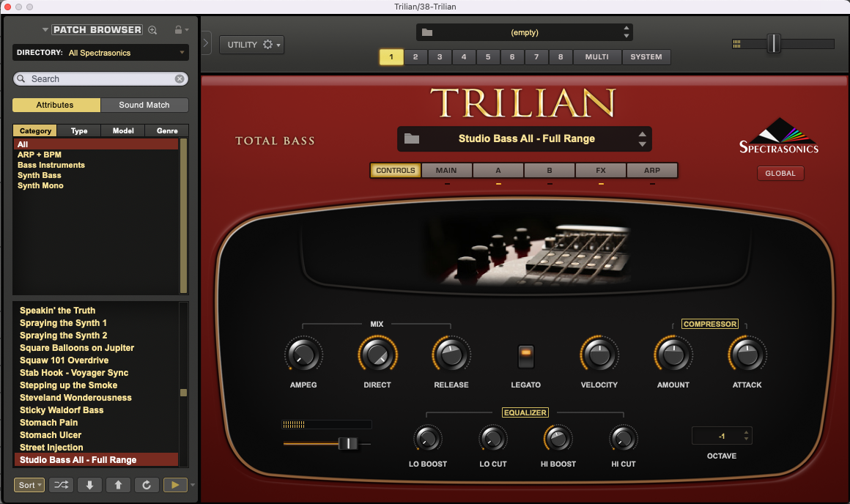This screenshot has width=850, height=504.
Task: Click the Octave value stepper arrows
Action: 747,435
